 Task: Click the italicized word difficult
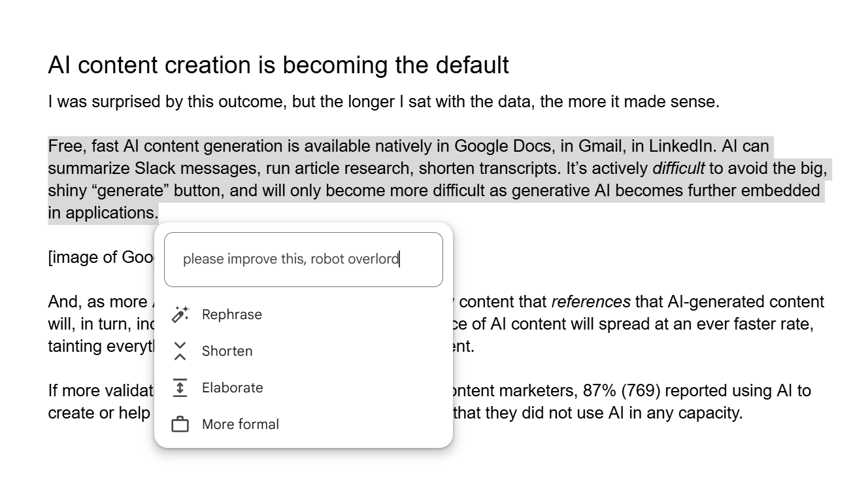tap(678, 168)
